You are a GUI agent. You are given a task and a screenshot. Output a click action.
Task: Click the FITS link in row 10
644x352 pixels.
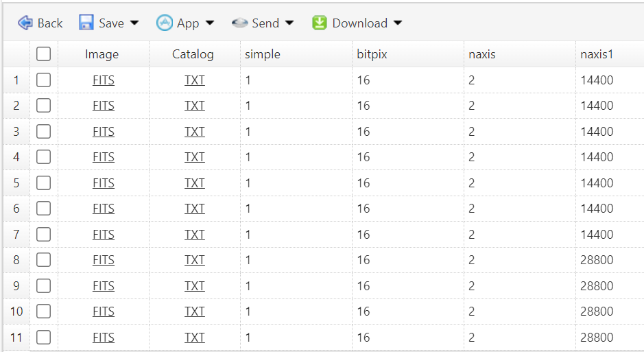[104, 312]
